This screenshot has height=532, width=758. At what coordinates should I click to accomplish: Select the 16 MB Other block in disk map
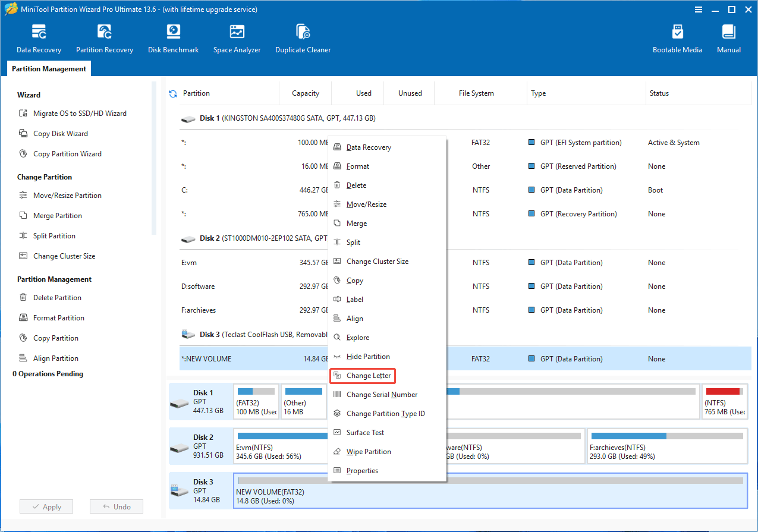click(303, 401)
